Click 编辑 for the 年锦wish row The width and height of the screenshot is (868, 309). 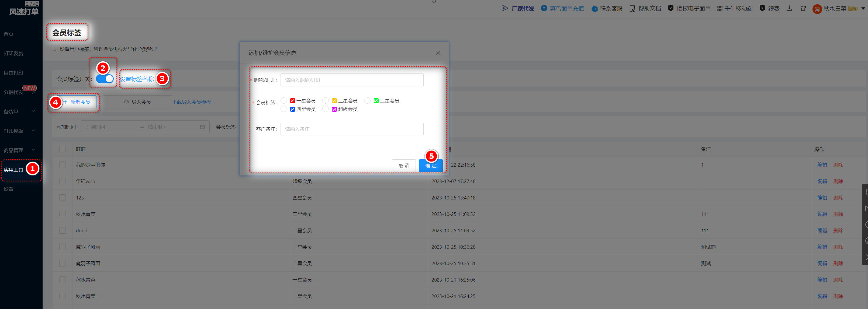point(822,181)
